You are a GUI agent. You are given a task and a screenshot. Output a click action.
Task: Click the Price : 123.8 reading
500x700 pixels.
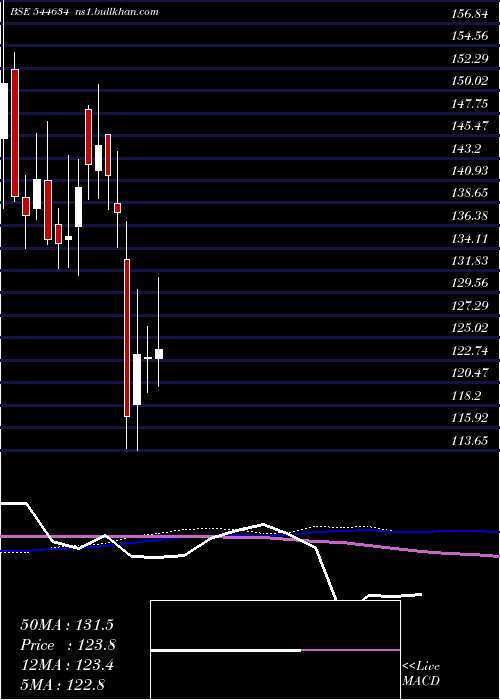pyautogui.click(x=68, y=645)
